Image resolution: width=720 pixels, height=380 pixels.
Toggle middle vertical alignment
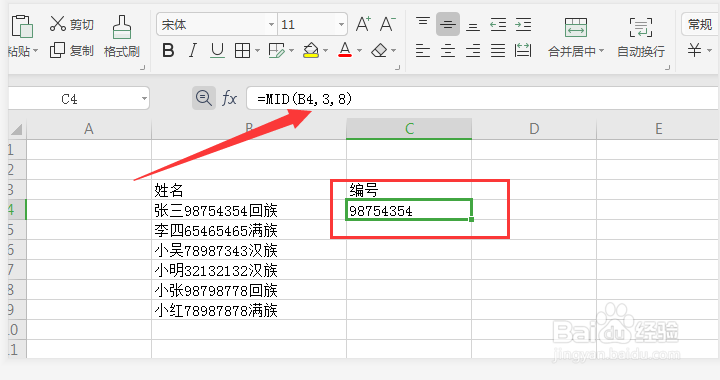click(x=448, y=24)
